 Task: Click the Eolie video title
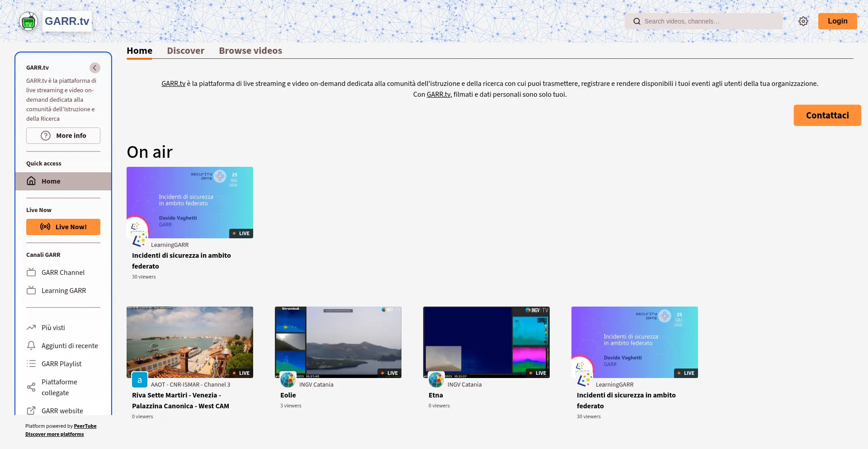point(288,395)
